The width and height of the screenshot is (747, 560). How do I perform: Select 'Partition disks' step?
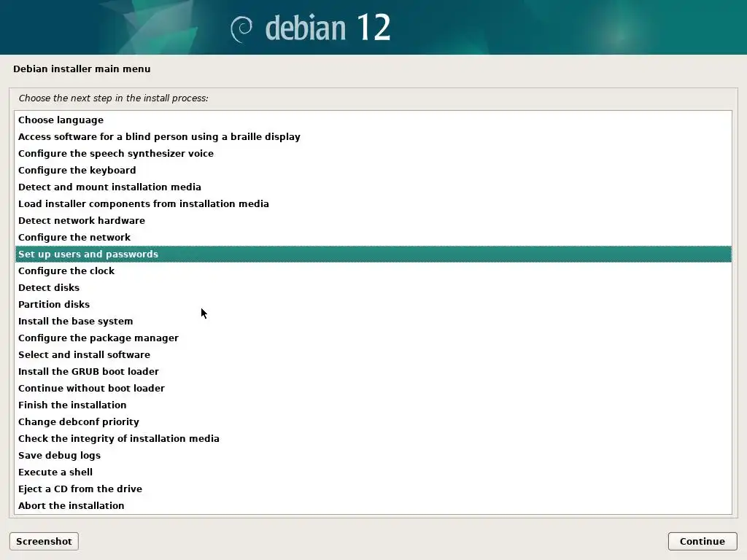[373, 304]
